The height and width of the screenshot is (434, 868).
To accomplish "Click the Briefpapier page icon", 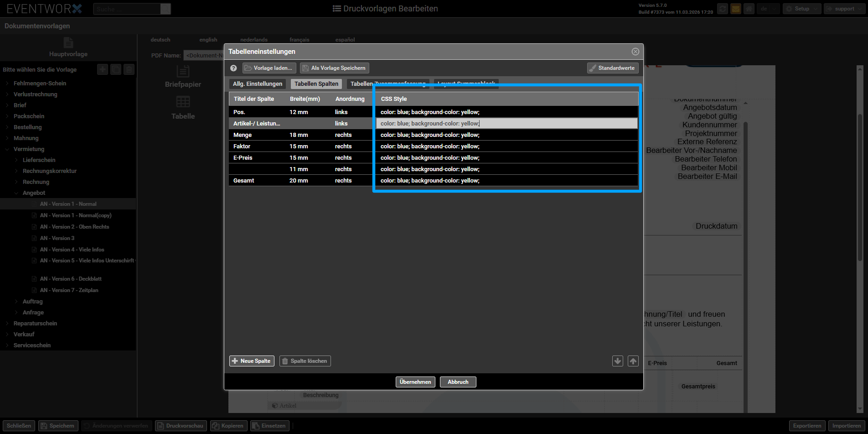I will [183, 72].
